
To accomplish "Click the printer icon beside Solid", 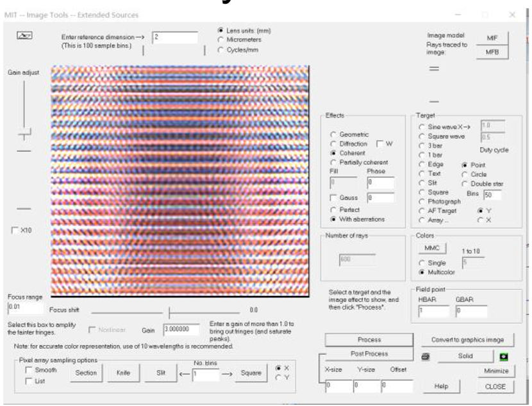I will pos(425,355).
